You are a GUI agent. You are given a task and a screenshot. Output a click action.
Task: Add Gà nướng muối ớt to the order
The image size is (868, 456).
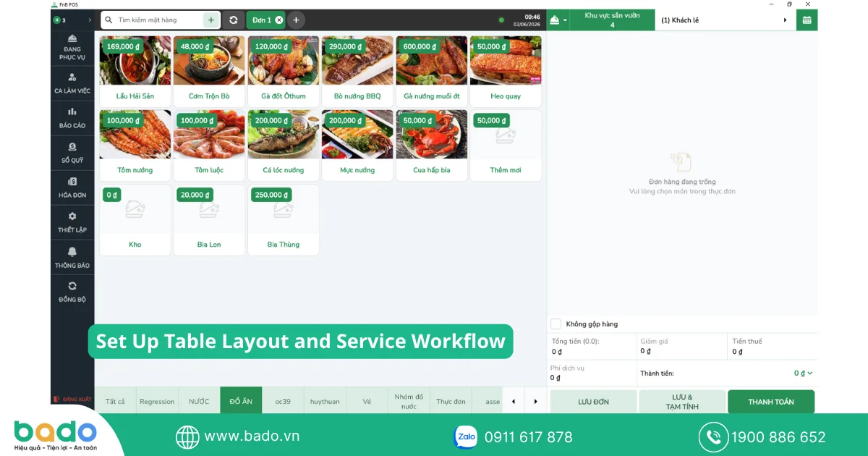[431, 71]
